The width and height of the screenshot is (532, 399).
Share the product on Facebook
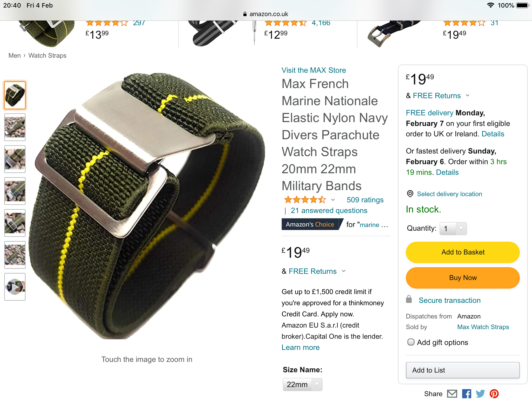click(x=467, y=394)
